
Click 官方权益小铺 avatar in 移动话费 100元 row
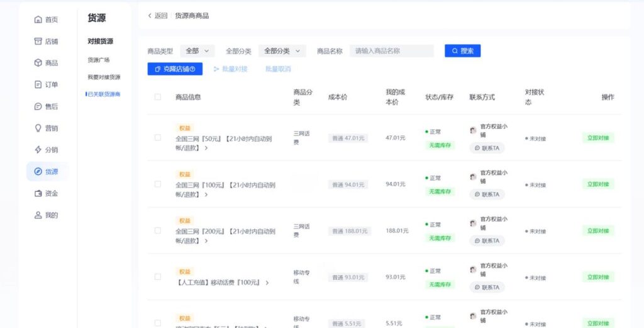point(473,269)
